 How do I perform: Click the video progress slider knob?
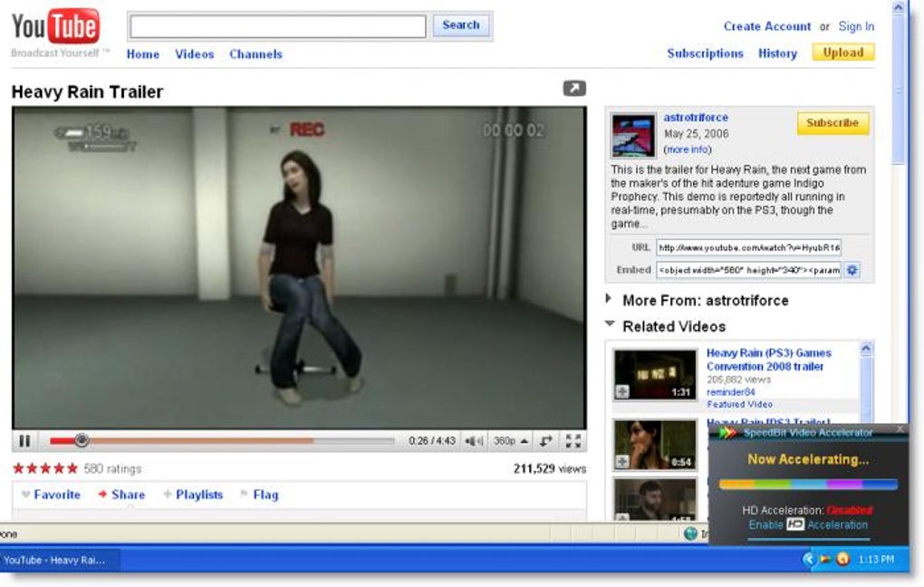point(82,439)
